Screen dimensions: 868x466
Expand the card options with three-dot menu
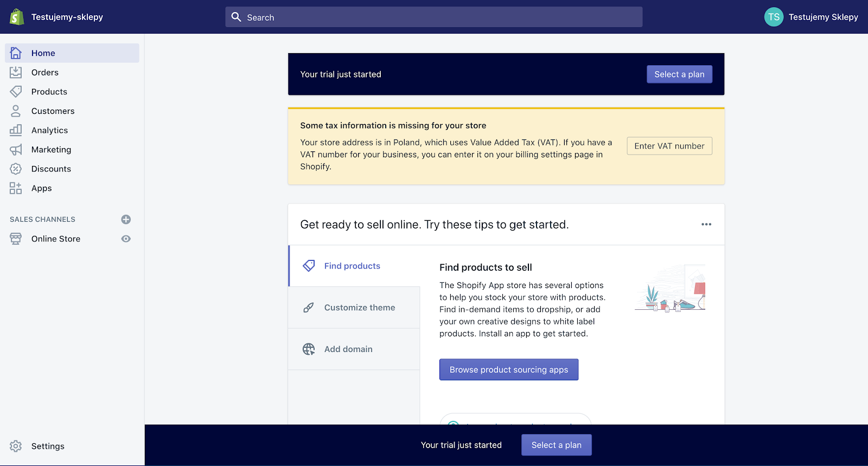(706, 224)
